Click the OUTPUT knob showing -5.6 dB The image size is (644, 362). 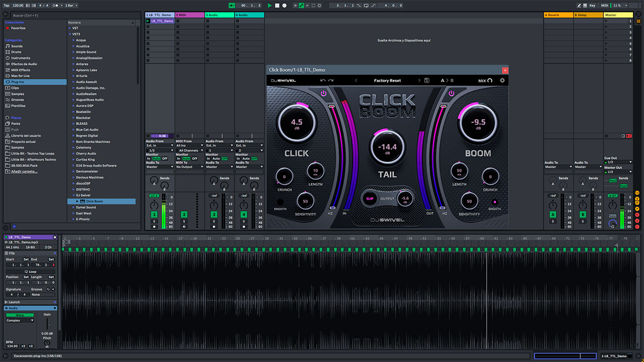pos(405,198)
